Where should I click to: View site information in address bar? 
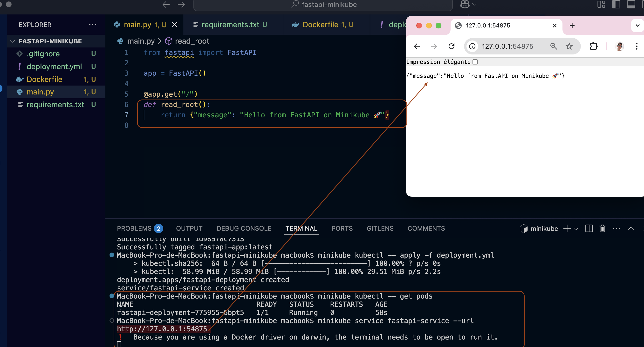(x=472, y=46)
